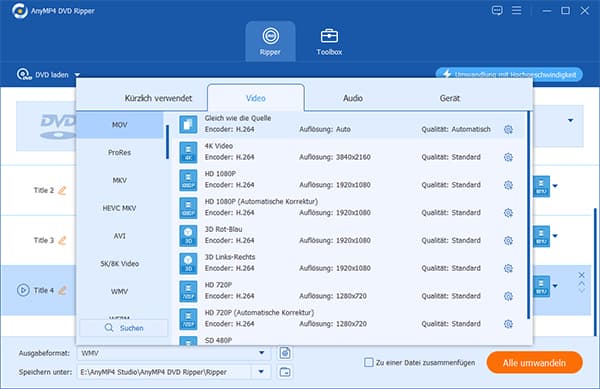Click the Suchen search field
The image size is (600, 389).
click(124, 328)
